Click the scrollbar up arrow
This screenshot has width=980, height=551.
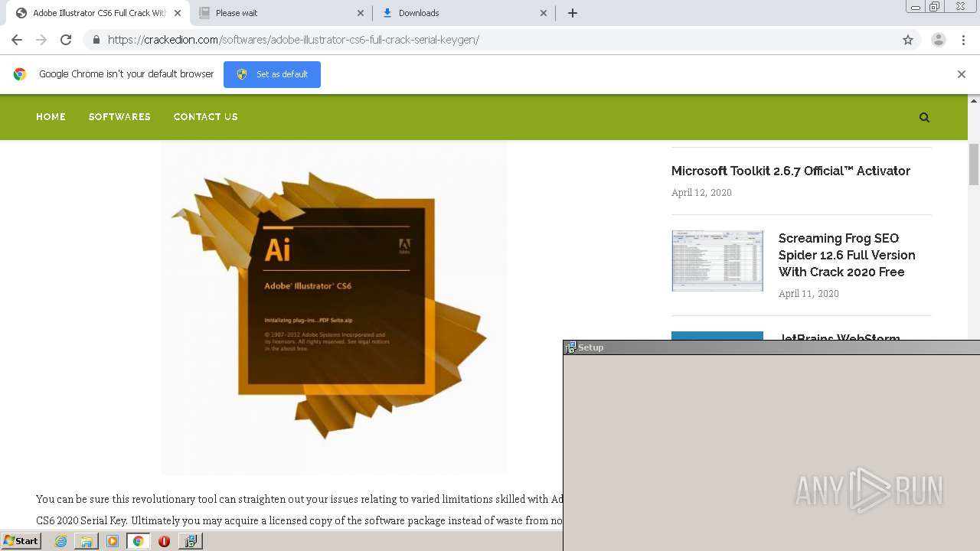[x=974, y=100]
